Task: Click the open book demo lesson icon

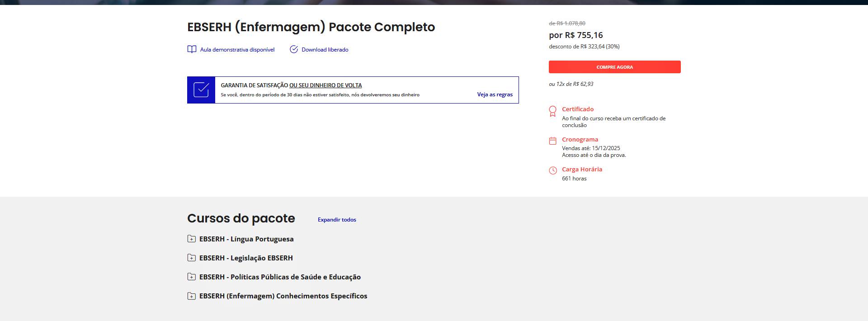Action: point(192,49)
